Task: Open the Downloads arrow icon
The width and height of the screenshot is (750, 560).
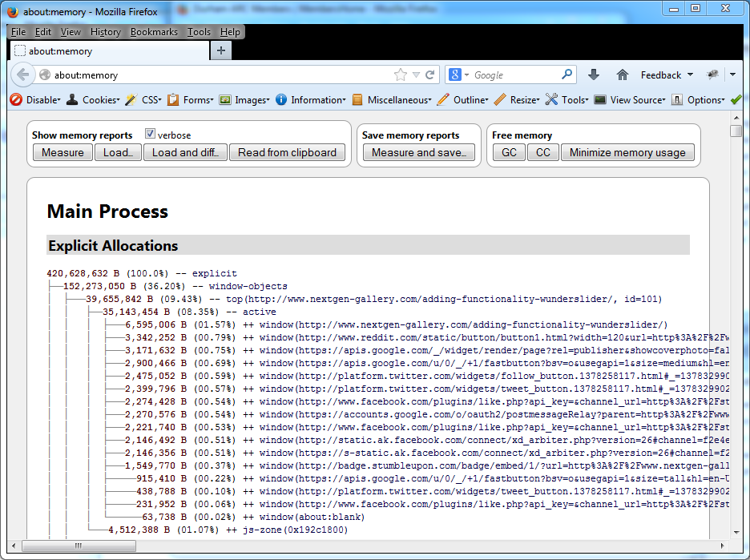Action: 594,75
